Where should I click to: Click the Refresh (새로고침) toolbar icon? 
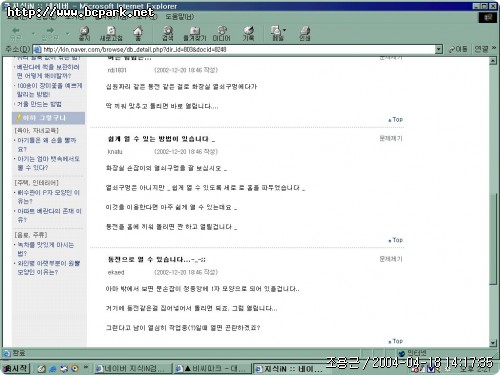point(111,31)
